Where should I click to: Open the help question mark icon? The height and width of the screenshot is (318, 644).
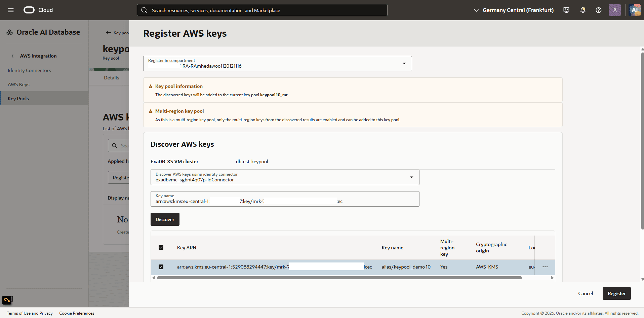click(599, 10)
